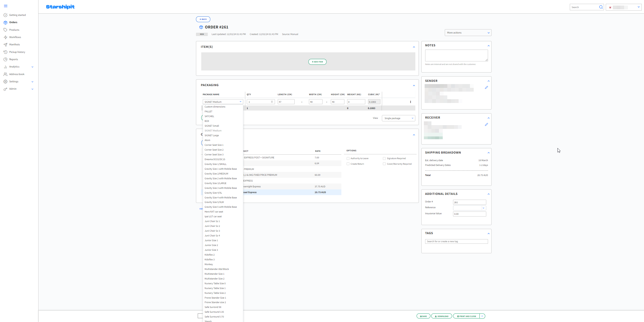Open Pickup history in sidebar

coord(17,52)
